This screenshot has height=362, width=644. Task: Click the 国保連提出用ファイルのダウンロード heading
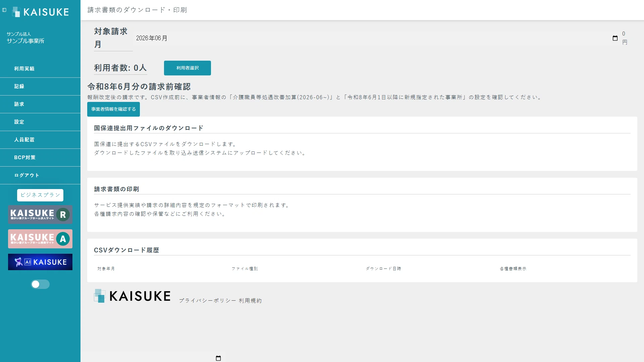tap(149, 128)
